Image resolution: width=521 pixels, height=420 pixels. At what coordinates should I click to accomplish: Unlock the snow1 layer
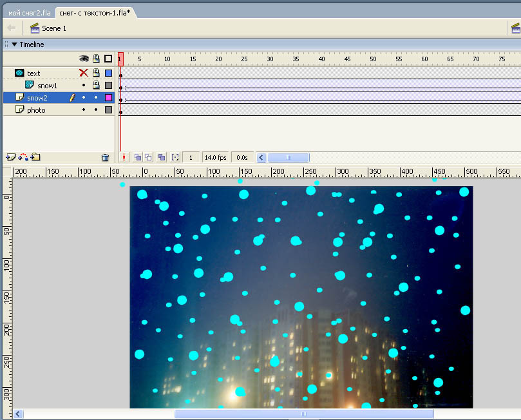click(96, 86)
